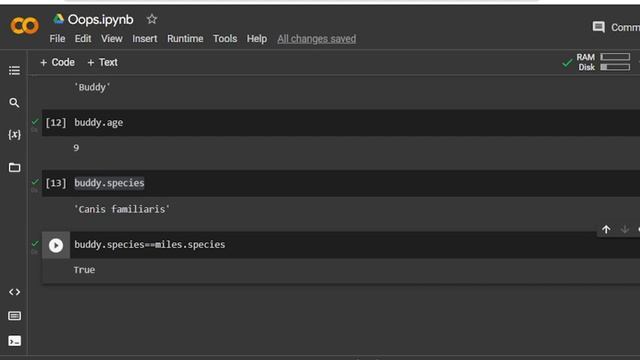640x360 pixels.
Task: Open the Insert menu
Action: pos(144,39)
